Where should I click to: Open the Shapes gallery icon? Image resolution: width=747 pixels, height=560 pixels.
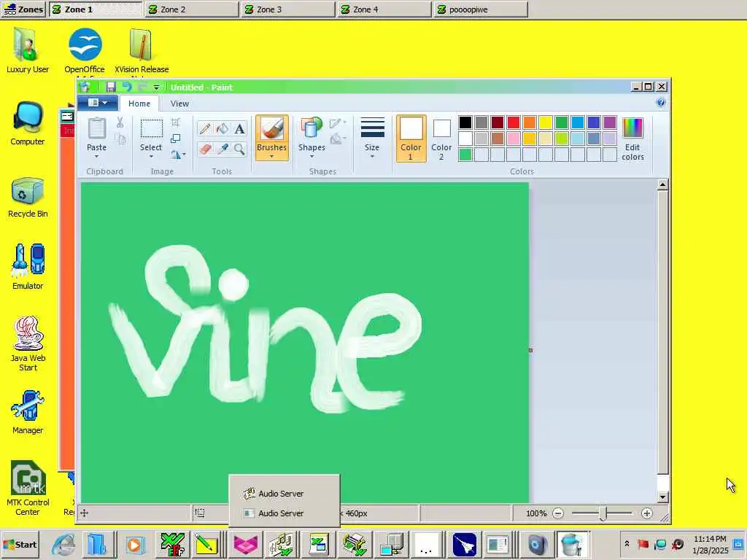311,128
